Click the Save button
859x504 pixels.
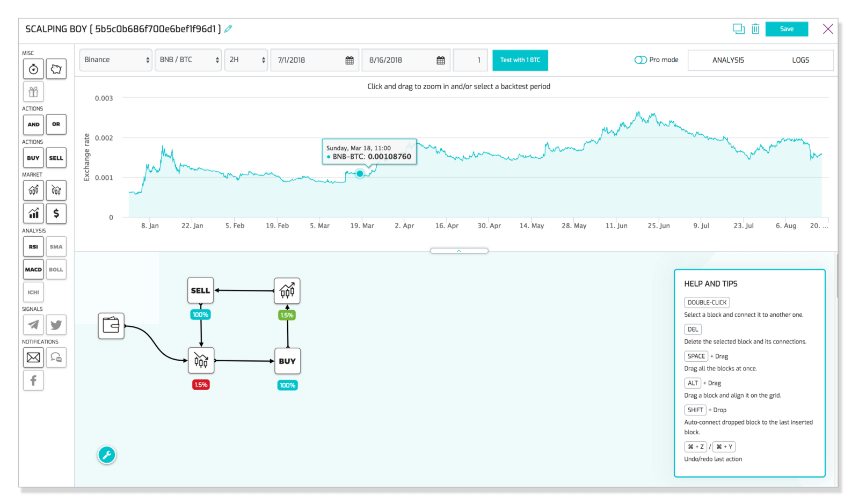pos(787,29)
